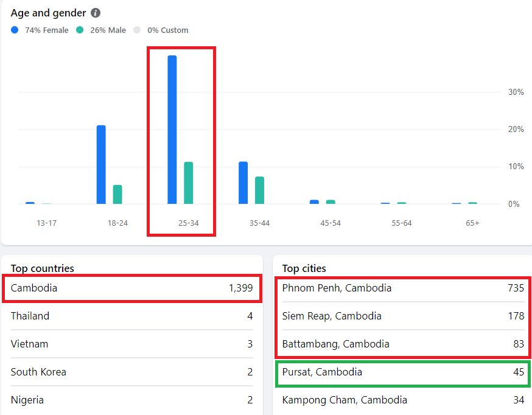Click the Top cities heading
This screenshot has width=532, height=415.
(304, 268)
